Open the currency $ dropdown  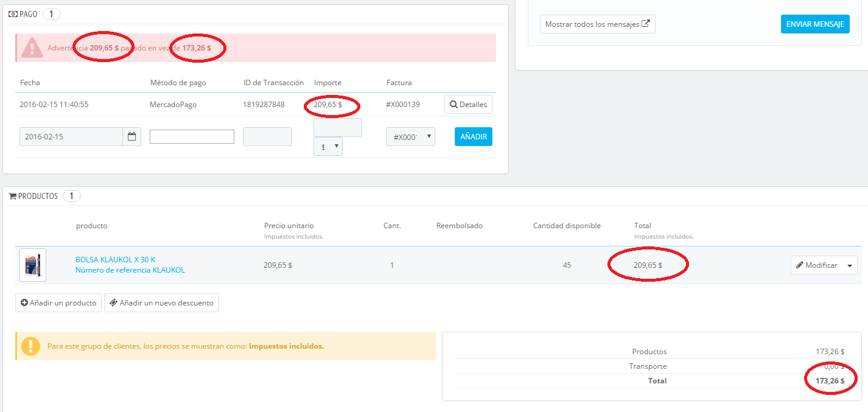coord(328,147)
